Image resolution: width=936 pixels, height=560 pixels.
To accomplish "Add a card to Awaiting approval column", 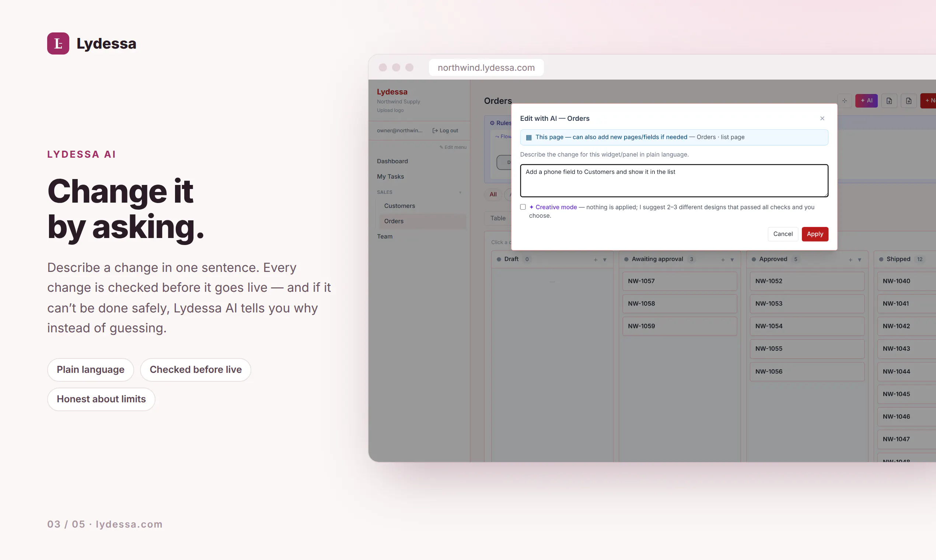I will tap(723, 260).
